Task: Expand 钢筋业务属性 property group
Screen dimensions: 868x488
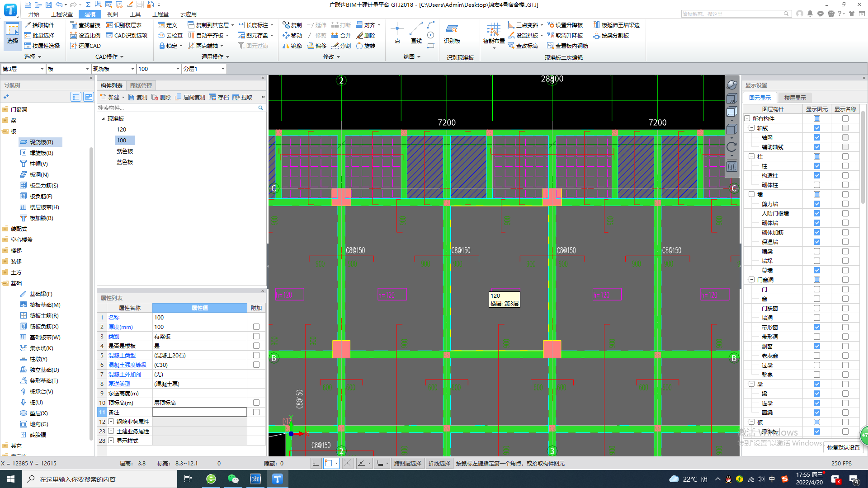Action: [x=111, y=422]
